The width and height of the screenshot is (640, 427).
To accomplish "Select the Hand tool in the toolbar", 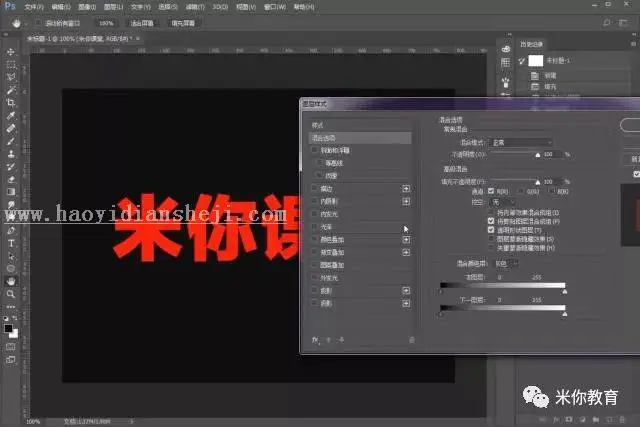I will pos(11,281).
